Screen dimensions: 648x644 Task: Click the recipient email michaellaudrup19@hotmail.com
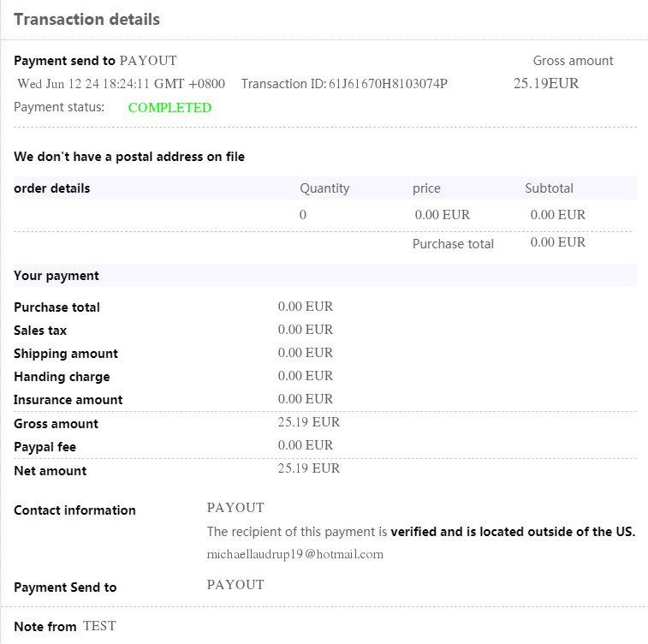click(294, 554)
